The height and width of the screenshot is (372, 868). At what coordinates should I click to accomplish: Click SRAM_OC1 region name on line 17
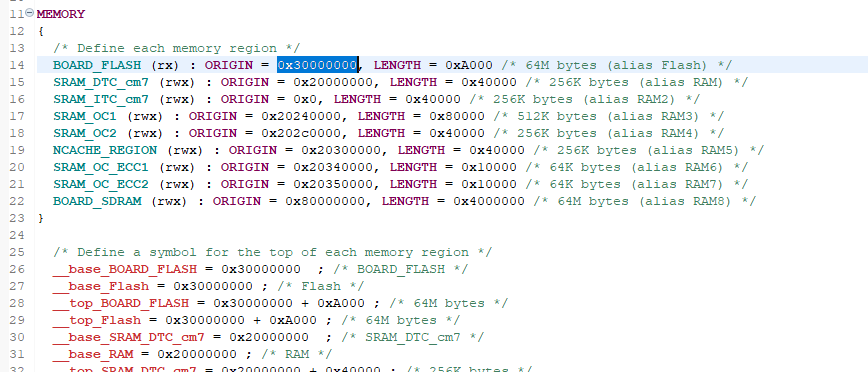click(85, 116)
